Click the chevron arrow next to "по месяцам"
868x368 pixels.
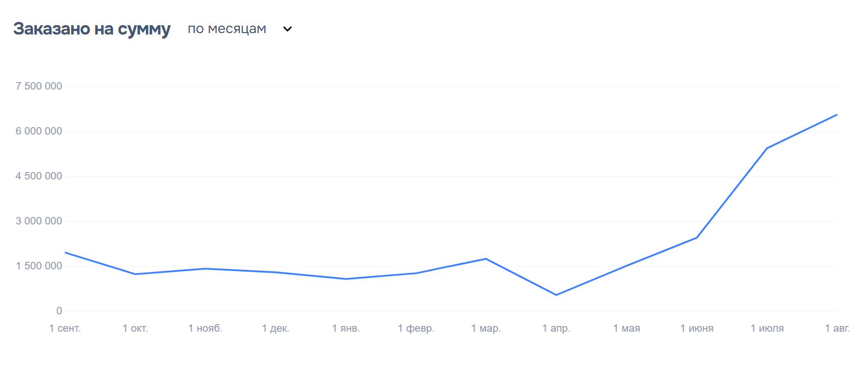tap(288, 29)
